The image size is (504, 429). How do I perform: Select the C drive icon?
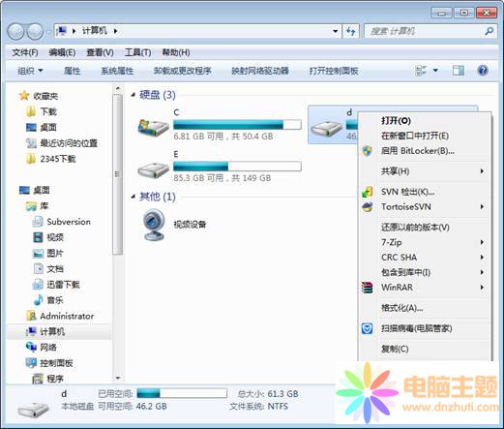[x=153, y=127]
